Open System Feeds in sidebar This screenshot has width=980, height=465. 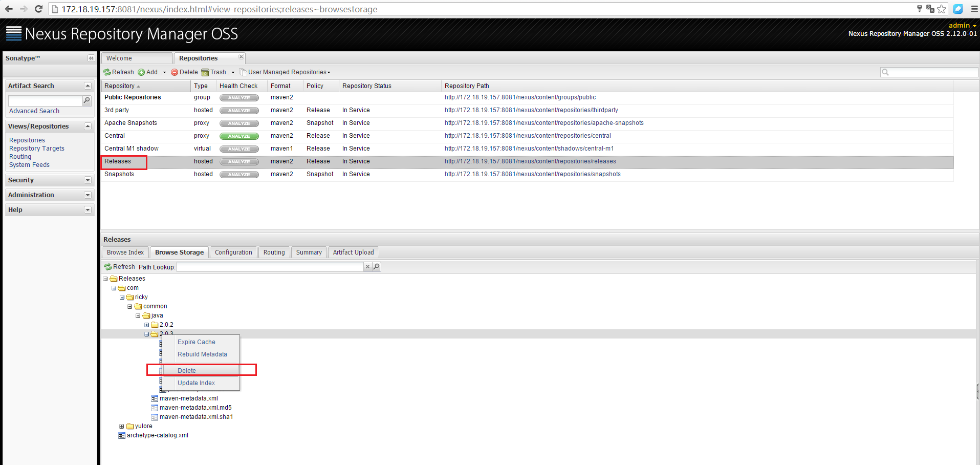pos(29,165)
